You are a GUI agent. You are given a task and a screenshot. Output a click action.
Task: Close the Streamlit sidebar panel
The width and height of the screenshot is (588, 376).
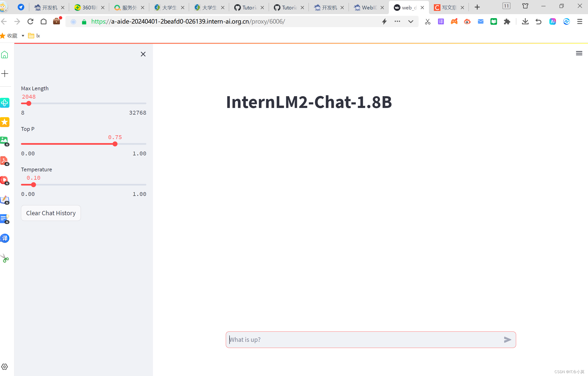pos(143,54)
